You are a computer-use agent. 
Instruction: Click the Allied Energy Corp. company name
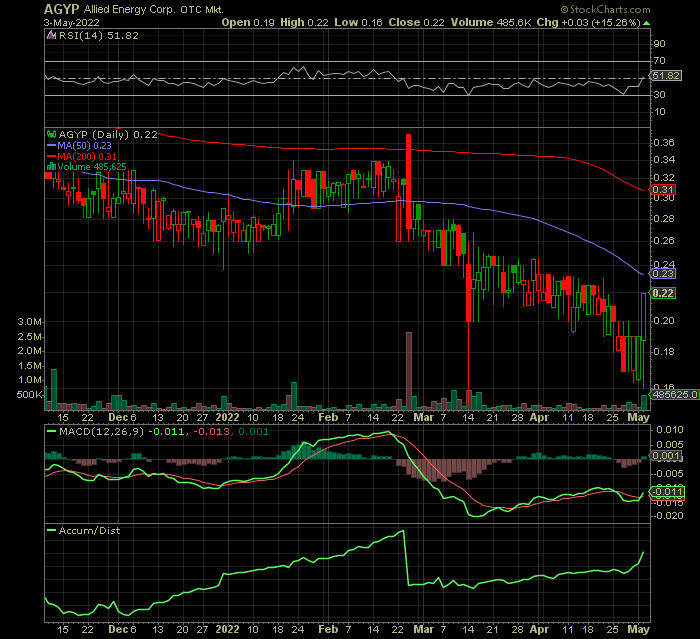(x=129, y=9)
